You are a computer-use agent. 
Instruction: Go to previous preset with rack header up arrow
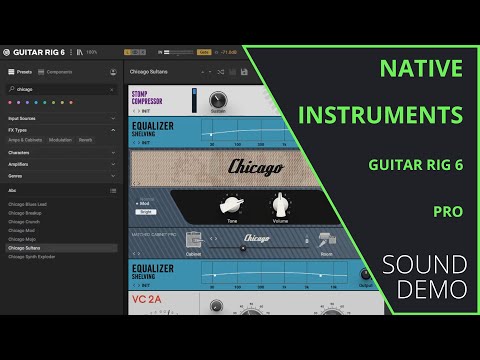point(203,72)
